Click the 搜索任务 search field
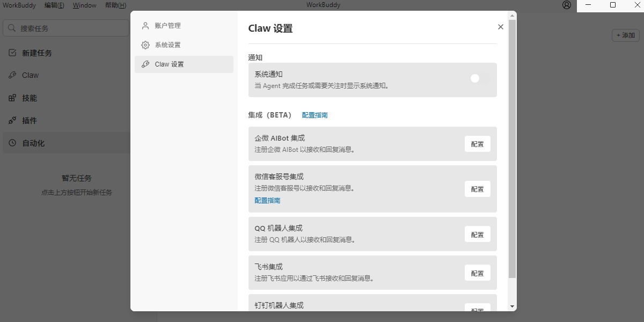 tap(65, 28)
